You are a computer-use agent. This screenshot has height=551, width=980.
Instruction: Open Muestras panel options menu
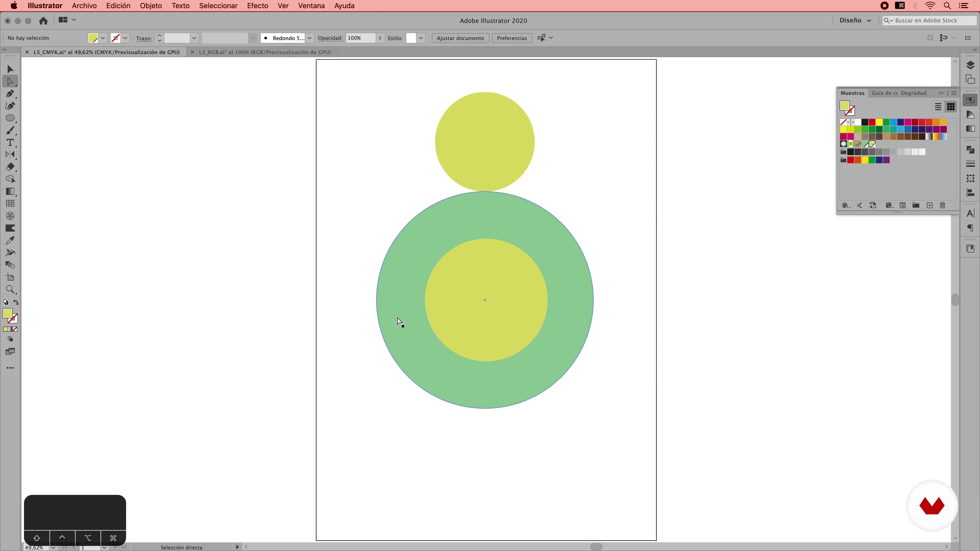click(x=954, y=93)
